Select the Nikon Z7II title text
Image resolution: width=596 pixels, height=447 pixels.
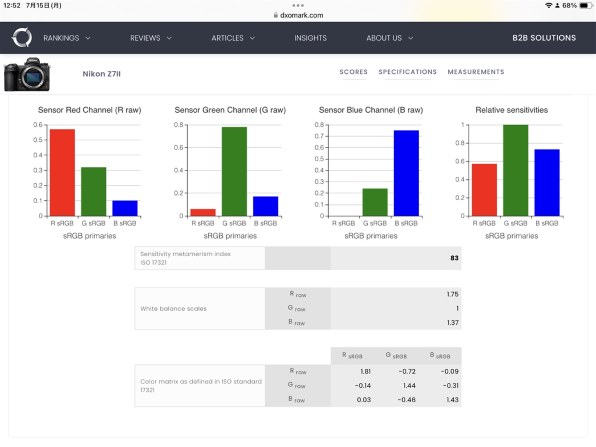[x=101, y=74]
